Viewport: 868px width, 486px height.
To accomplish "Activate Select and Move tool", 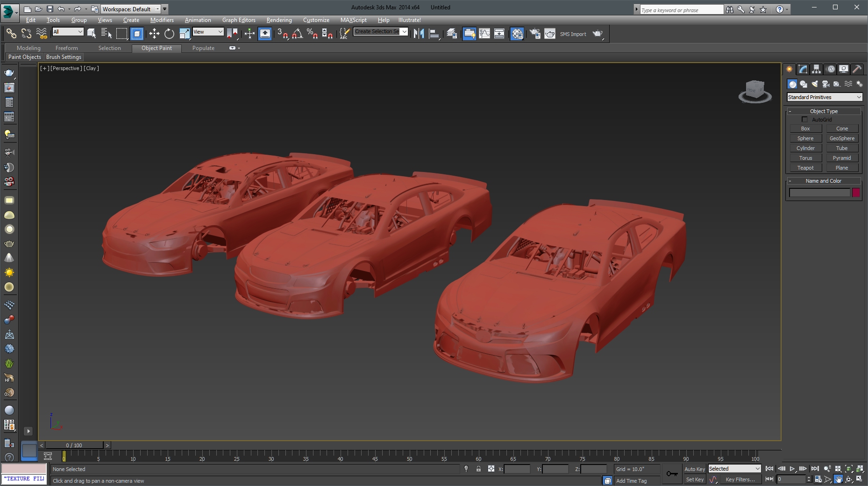I will tap(154, 34).
